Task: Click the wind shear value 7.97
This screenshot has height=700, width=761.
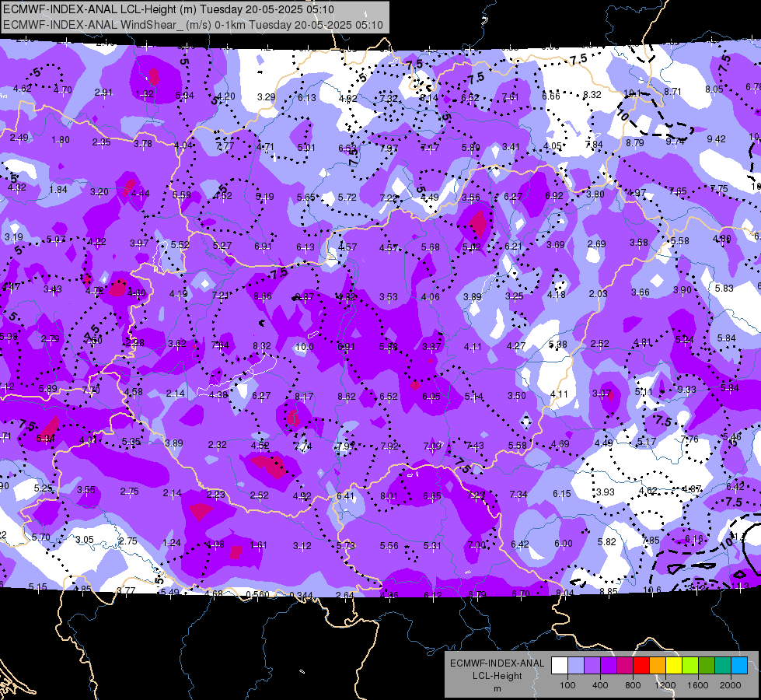Action: [389, 148]
